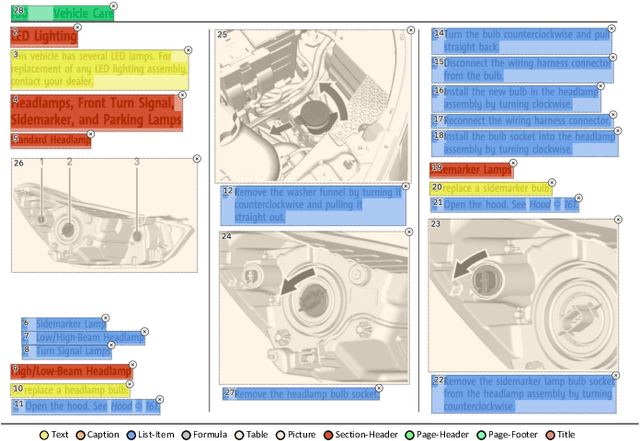Select the Text label in the legend
640x441 pixels.
pos(60,434)
